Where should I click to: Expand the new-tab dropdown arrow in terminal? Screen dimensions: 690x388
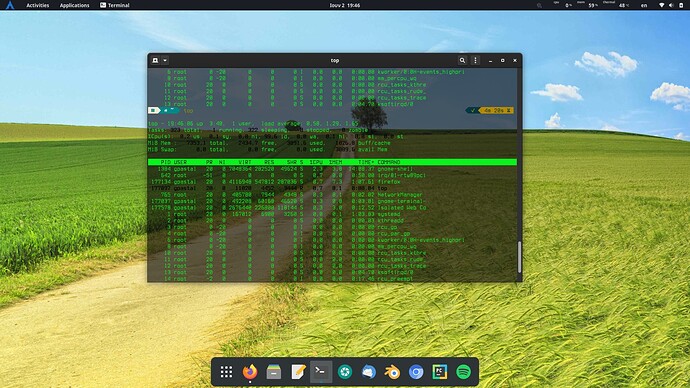coord(165,60)
